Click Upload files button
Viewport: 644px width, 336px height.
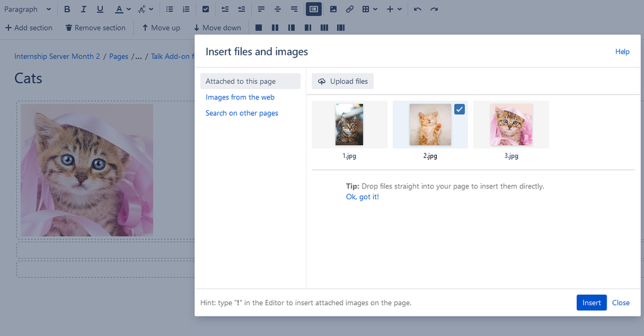pos(343,81)
